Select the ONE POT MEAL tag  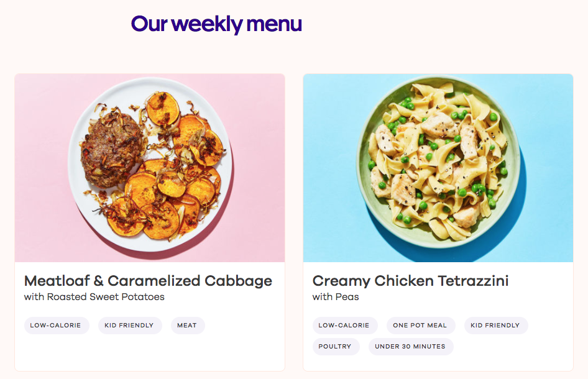point(421,325)
